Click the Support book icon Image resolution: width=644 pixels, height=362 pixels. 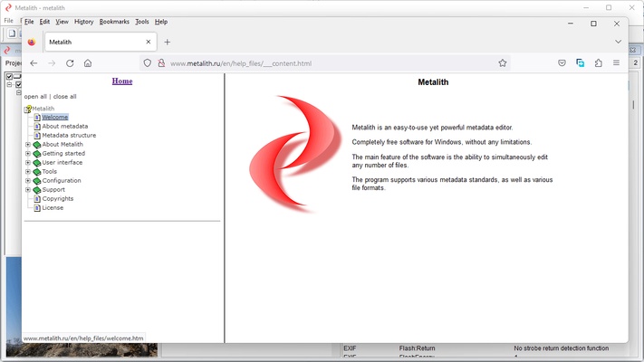click(37, 190)
